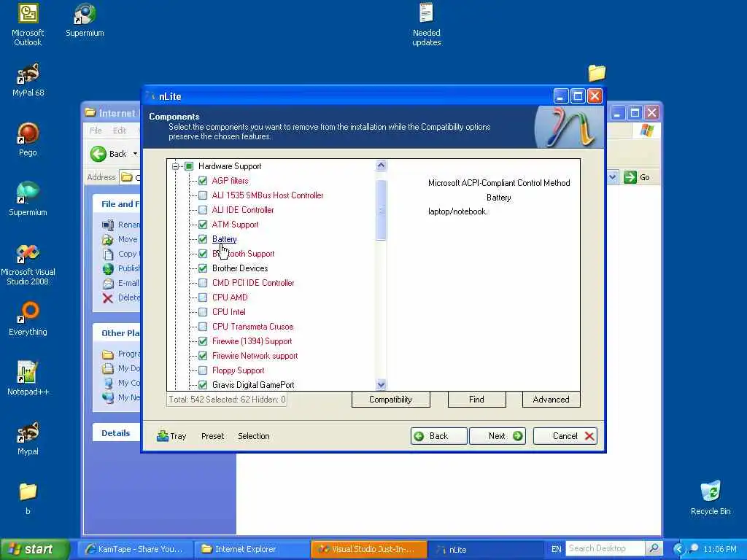Click the Tray icon in nLite

tap(163, 436)
